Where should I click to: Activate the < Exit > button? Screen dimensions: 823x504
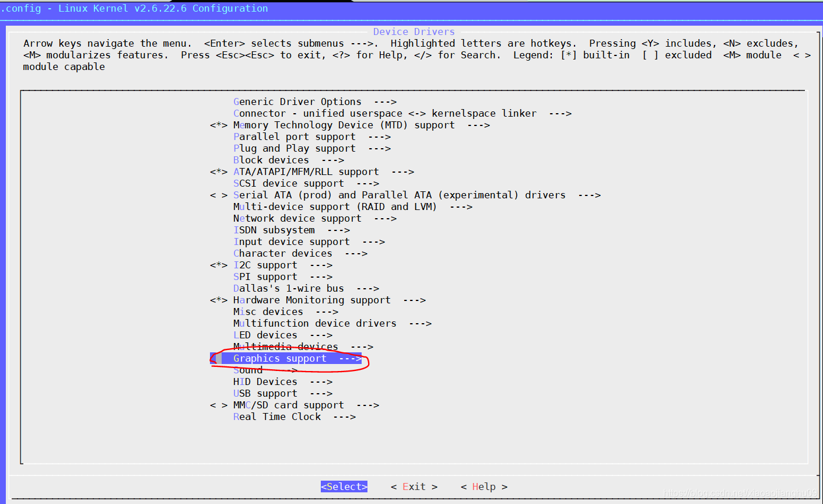[x=414, y=487]
